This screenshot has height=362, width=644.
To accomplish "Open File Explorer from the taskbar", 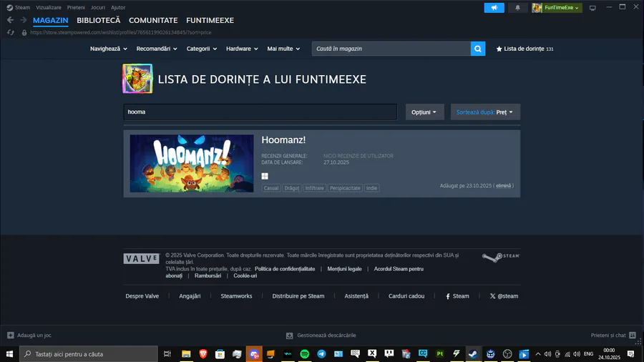I will (x=186, y=354).
